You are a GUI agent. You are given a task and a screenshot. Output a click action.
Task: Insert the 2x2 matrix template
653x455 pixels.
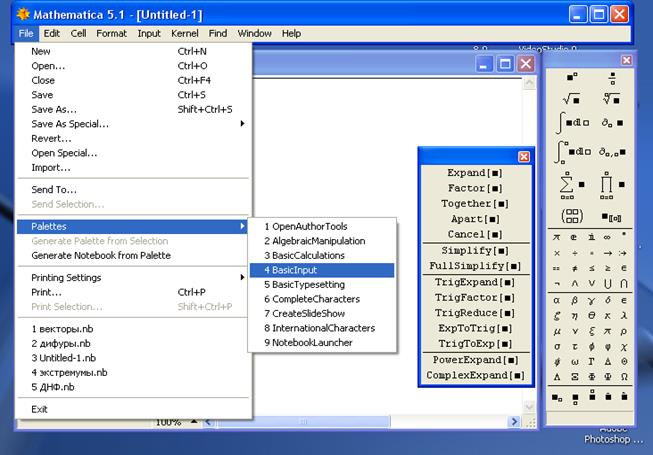572,216
